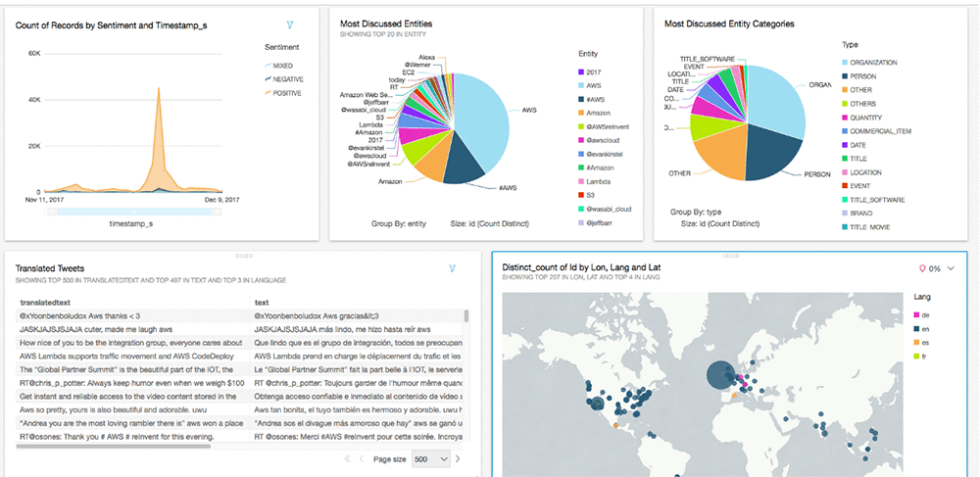Select @AWSreinvent entity legend item

pos(604,126)
